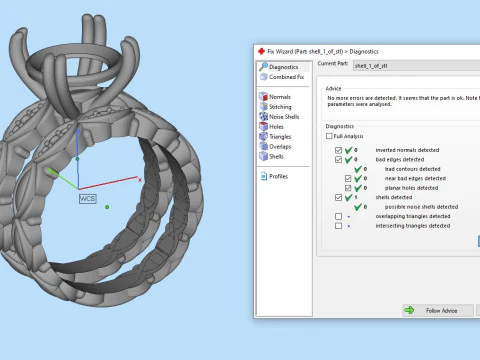
Task: Open the Diagnostics magnifier icon
Action: coord(263,67)
